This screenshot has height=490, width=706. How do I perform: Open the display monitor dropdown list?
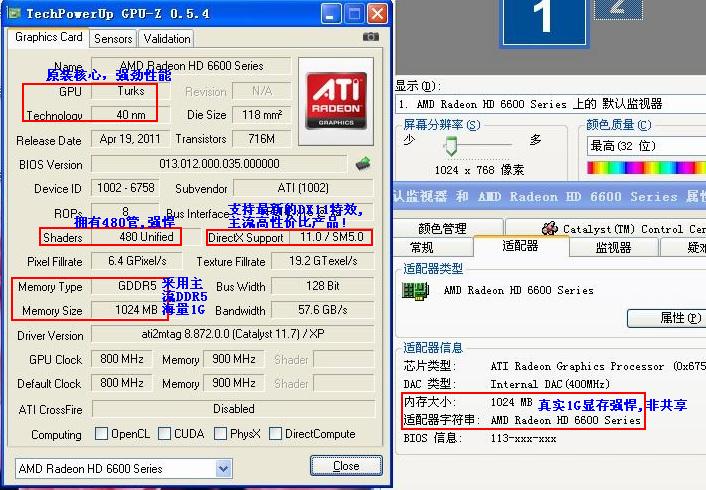tap(551, 104)
